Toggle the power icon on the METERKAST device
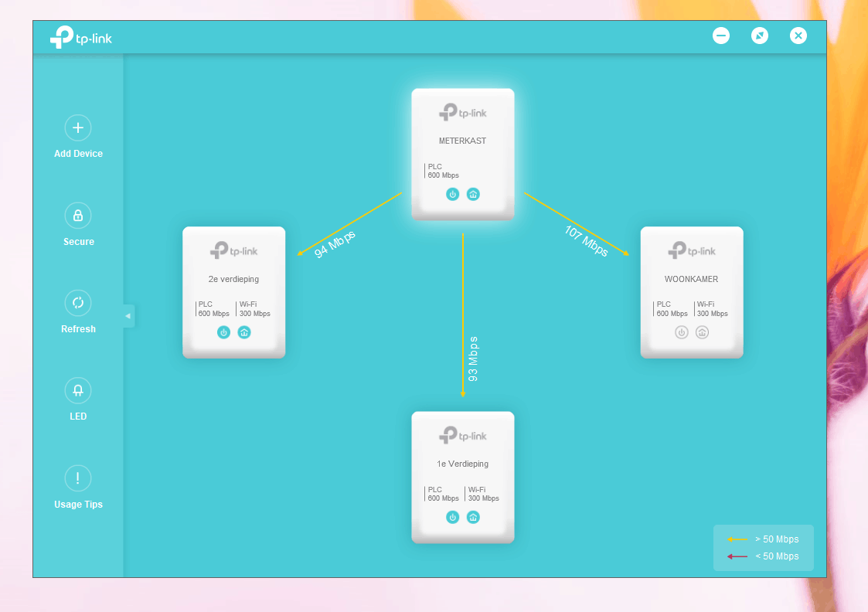This screenshot has height=612, width=868. [x=453, y=194]
